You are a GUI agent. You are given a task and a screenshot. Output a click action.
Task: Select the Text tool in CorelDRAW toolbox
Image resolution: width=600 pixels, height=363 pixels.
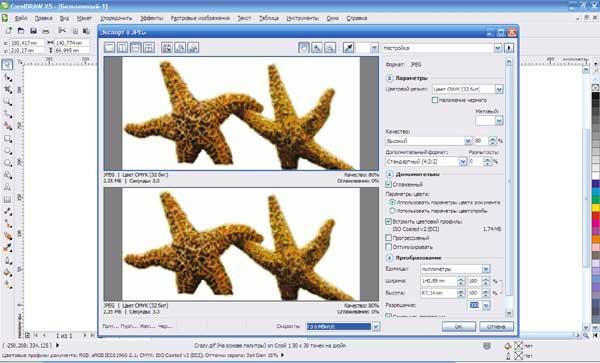[x=8, y=187]
